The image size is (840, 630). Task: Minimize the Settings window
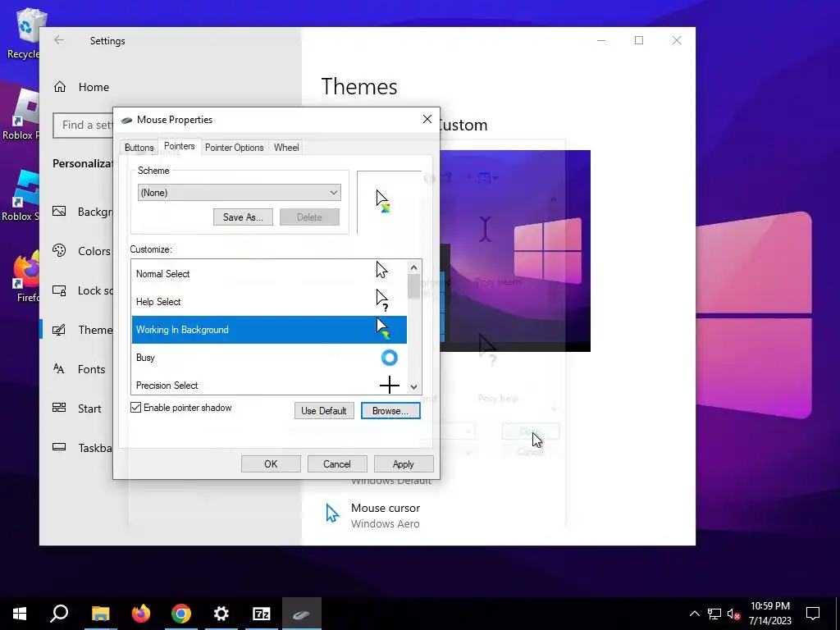[601, 40]
